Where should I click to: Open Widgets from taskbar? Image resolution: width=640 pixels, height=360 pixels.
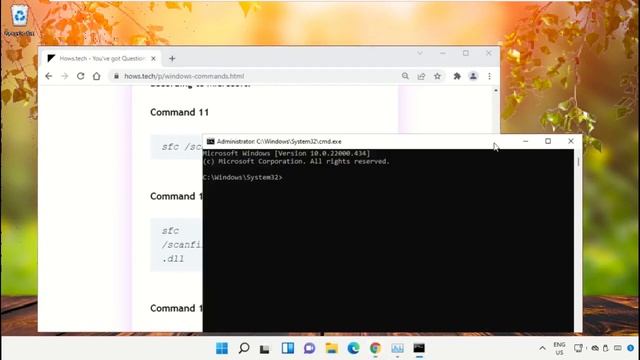[x=287, y=348]
